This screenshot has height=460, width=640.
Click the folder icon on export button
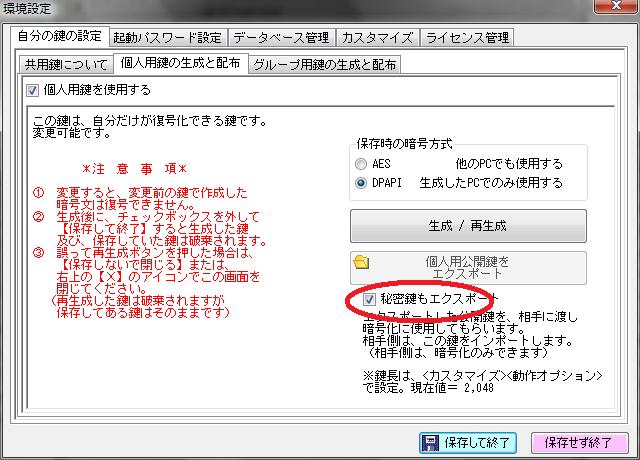point(361,262)
